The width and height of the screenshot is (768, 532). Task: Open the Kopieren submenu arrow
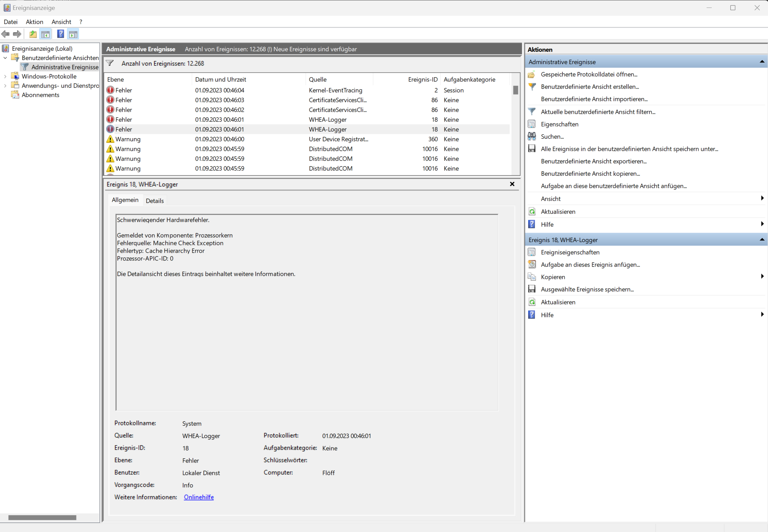pos(762,277)
